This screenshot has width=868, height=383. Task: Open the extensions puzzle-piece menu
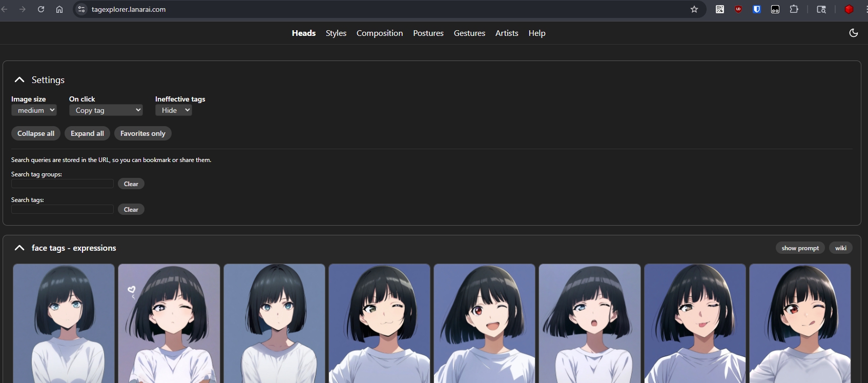tap(794, 9)
